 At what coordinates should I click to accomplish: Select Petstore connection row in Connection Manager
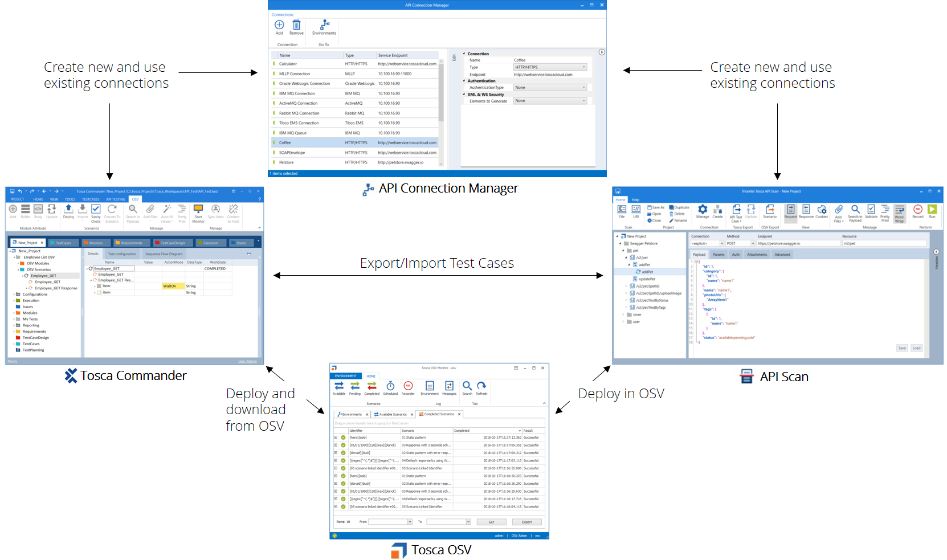point(356,162)
